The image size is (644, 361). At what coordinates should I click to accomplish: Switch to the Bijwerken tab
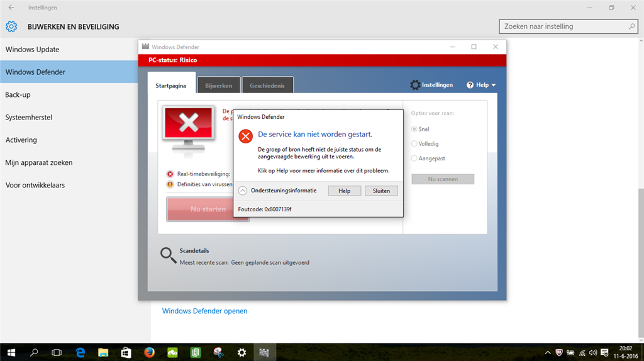click(218, 86)
